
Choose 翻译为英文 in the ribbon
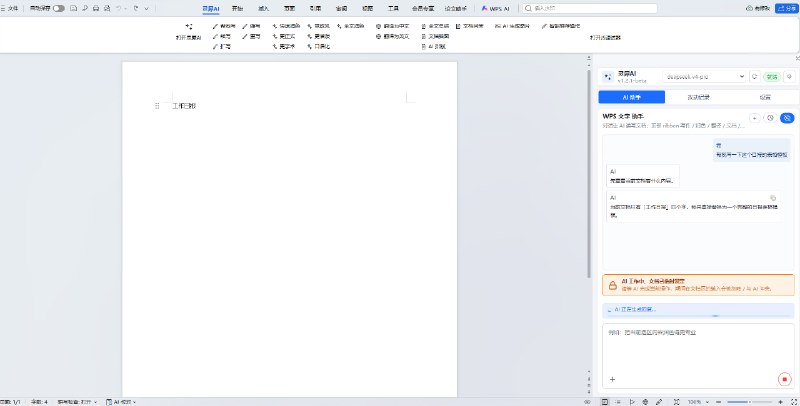coord(393,36)
